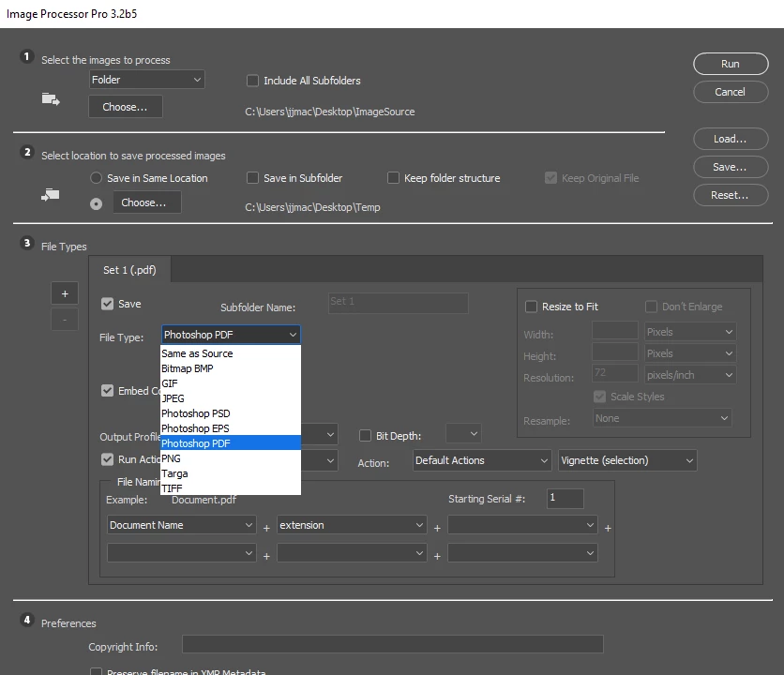Click the Subfolder Name input field
The width and height of the screenshot is (784, 675).
click(398, 304)
